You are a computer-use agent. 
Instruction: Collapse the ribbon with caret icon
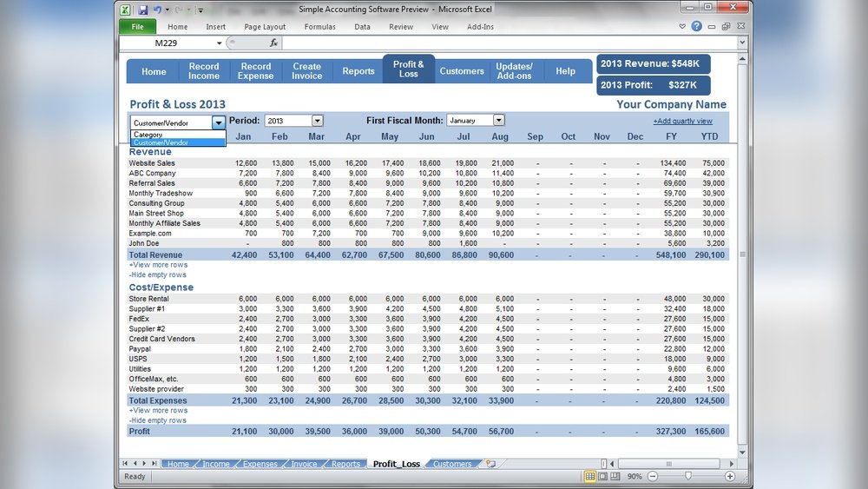[683, 27]
